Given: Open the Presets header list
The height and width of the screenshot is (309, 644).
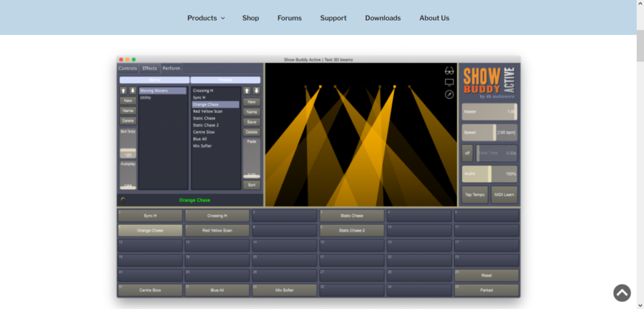Looking at the screenshot, I should pos(226,80).
